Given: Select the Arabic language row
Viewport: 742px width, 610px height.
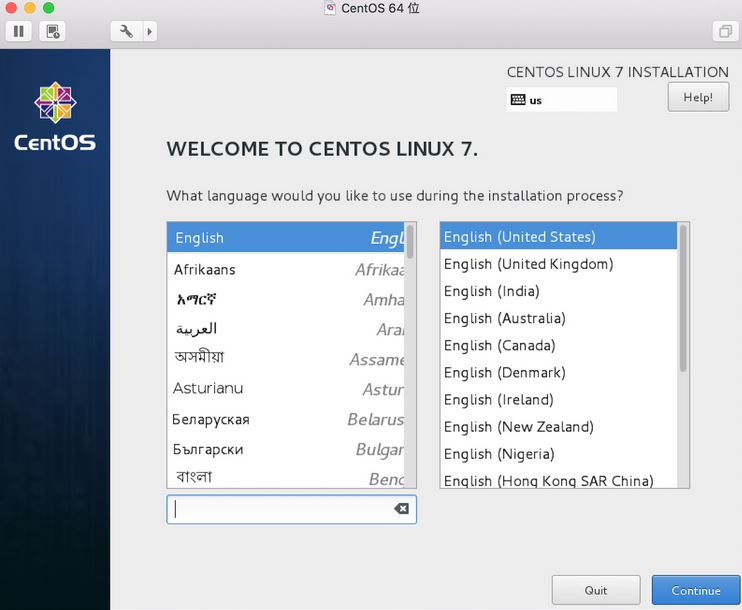Looking at the screenshot, I should tap(286, 329).
